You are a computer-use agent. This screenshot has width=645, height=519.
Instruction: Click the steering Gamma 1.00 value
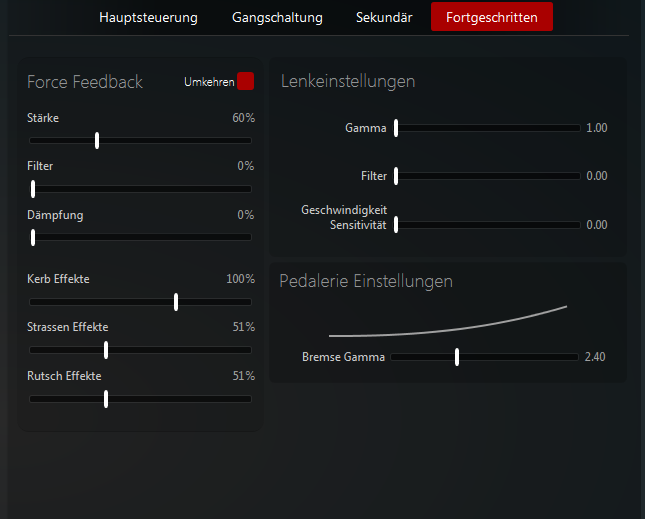click(596, 128)
